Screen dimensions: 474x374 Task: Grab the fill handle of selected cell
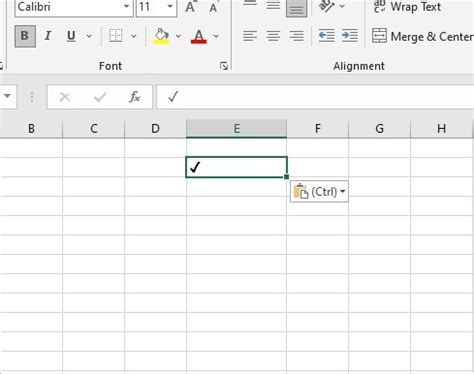[287, 177]
